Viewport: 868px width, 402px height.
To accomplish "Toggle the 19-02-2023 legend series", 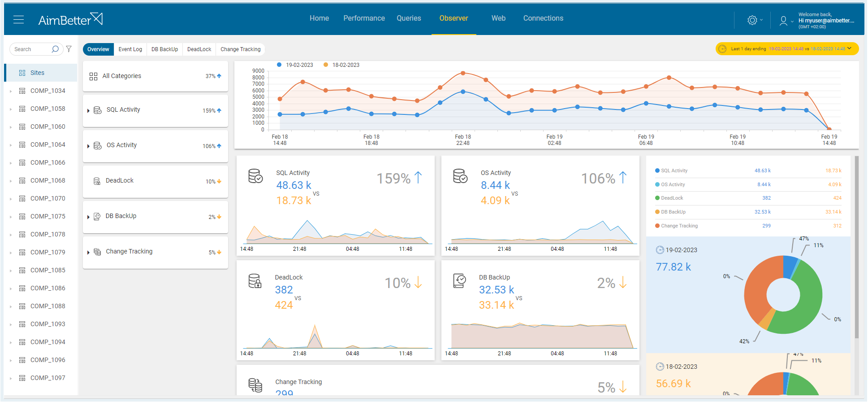I will pyautogui.click(x=295, y=65).
